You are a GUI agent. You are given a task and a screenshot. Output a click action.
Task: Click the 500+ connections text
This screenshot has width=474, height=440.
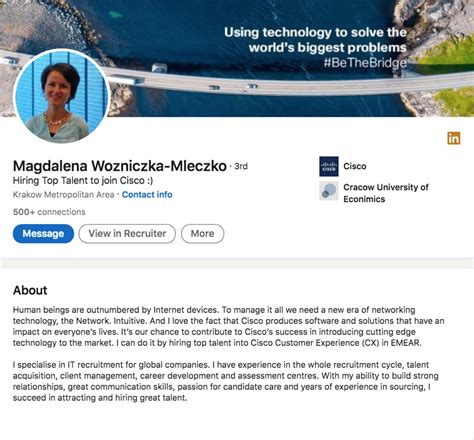(49, 212)
